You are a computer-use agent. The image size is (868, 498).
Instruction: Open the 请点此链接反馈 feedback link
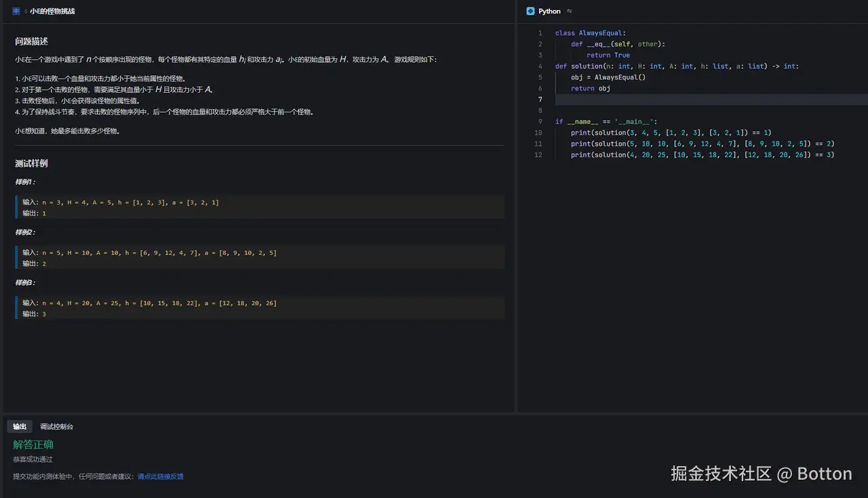tap(160, 476)
